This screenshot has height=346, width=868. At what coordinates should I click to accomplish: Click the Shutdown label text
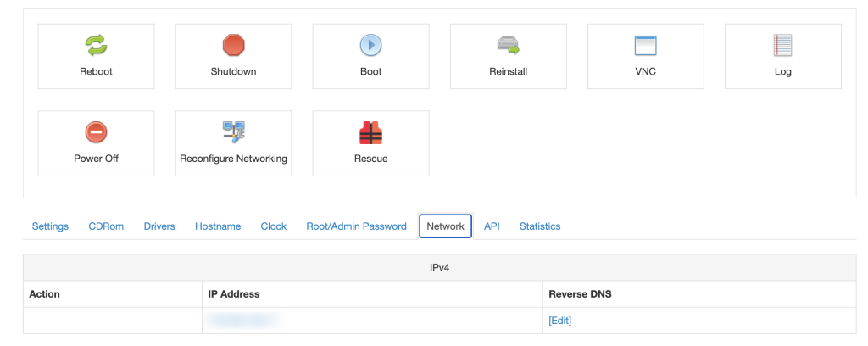(x=234, y=71)
